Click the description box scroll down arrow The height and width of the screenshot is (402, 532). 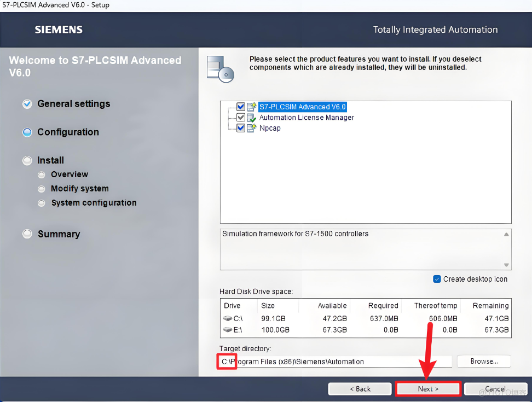point(506,265)
